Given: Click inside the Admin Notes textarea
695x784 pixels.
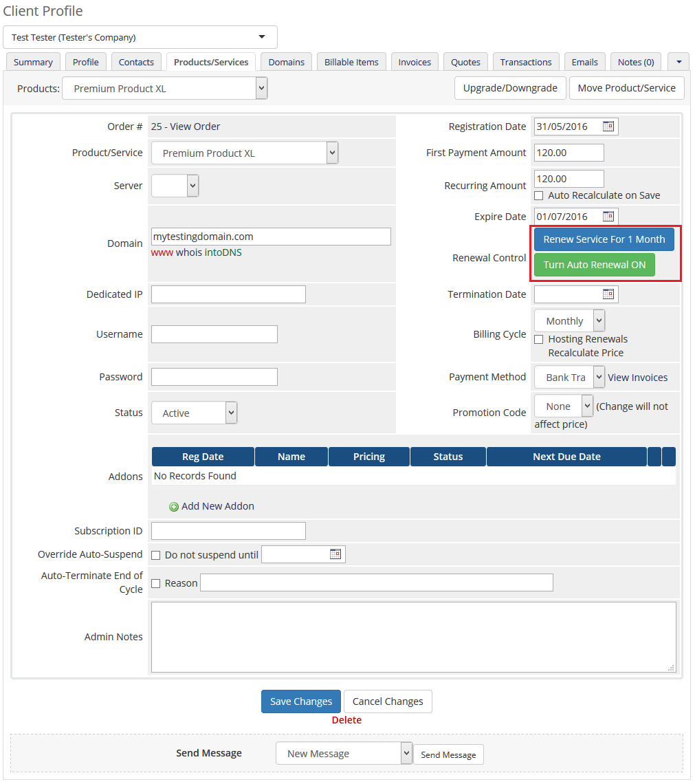Looking at the screenshot, I should pos(414,637).
